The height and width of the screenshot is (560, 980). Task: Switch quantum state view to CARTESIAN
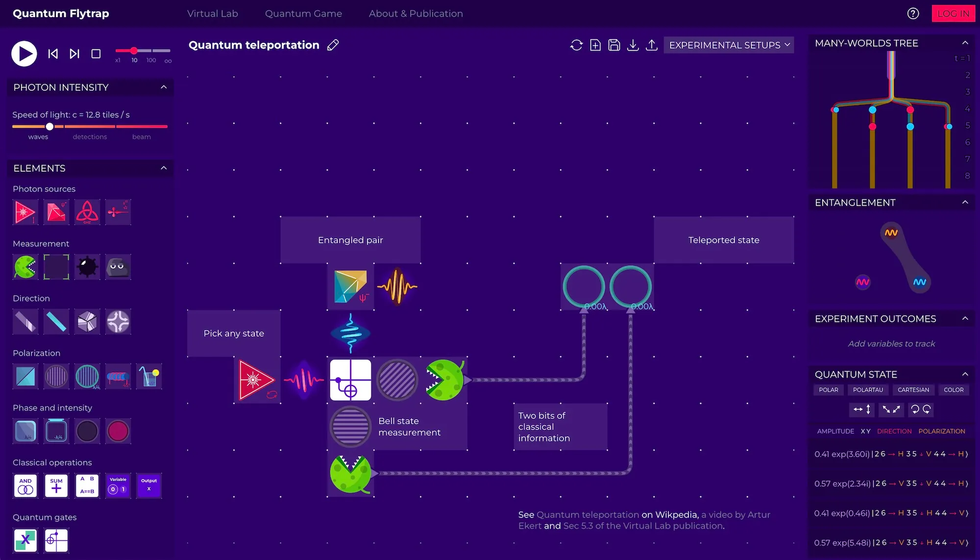[x=913, y=390]
